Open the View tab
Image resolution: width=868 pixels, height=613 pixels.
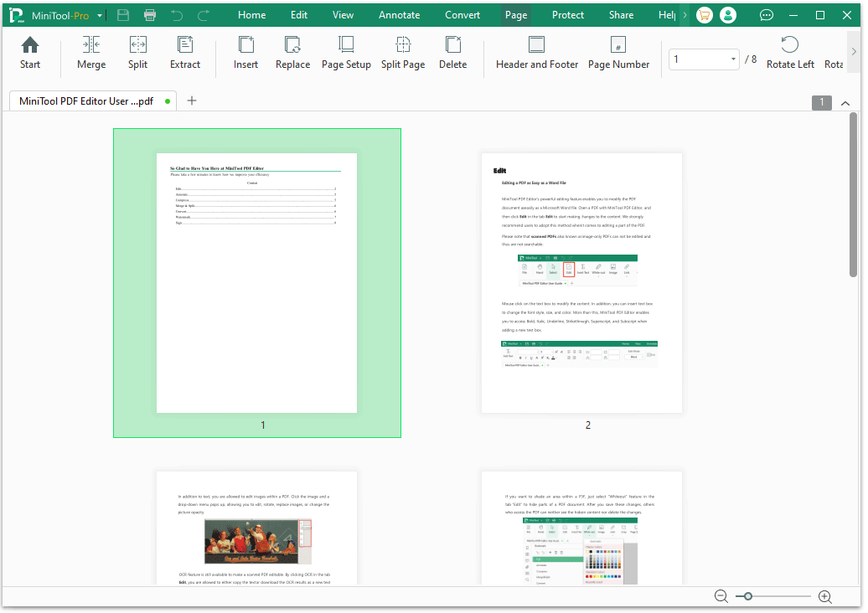[x=343, y=15]
